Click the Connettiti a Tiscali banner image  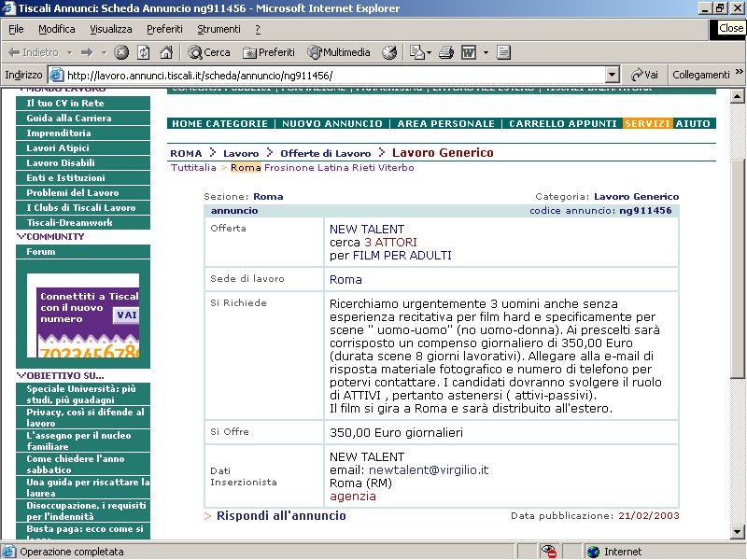[83, 315]
